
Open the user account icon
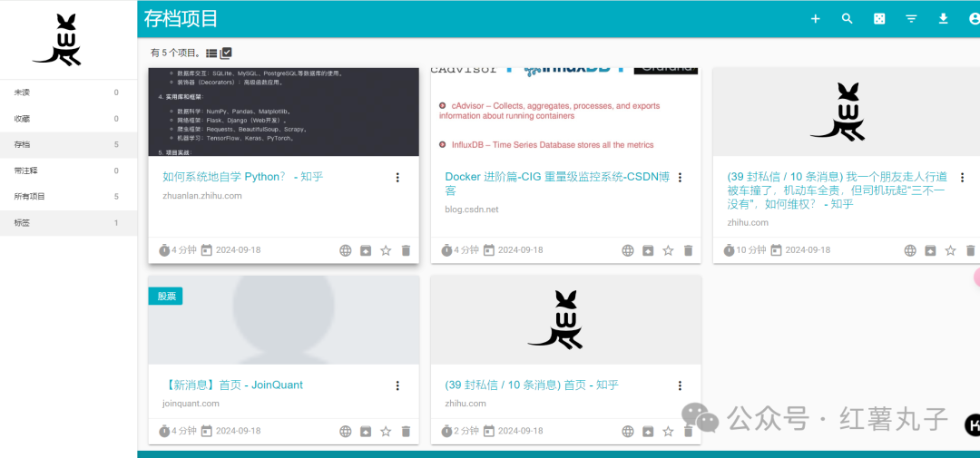click(974, 19)
